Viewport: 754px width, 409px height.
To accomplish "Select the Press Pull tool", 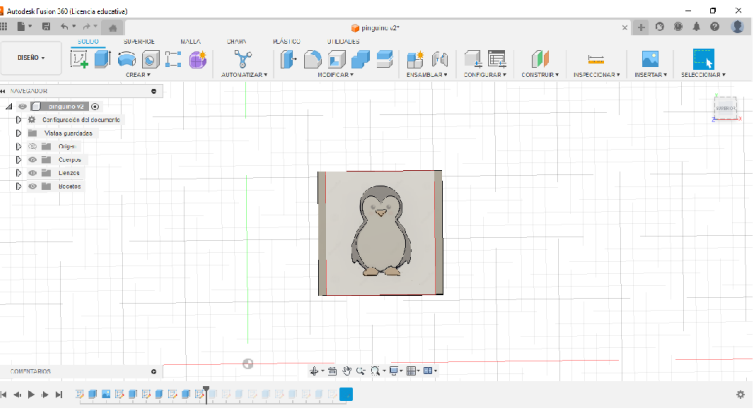I will coord(289,59).
